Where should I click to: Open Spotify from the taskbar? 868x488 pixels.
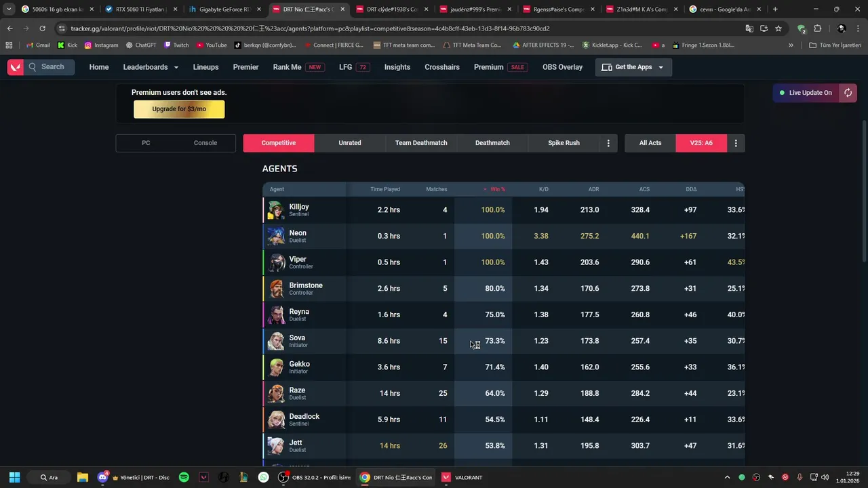[x=184, y=477]
